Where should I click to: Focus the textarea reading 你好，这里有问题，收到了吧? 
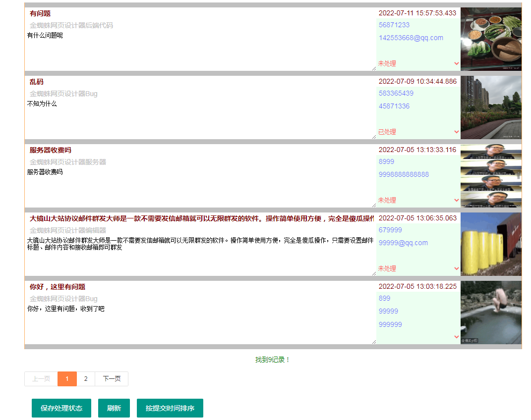tap(200, 324)
